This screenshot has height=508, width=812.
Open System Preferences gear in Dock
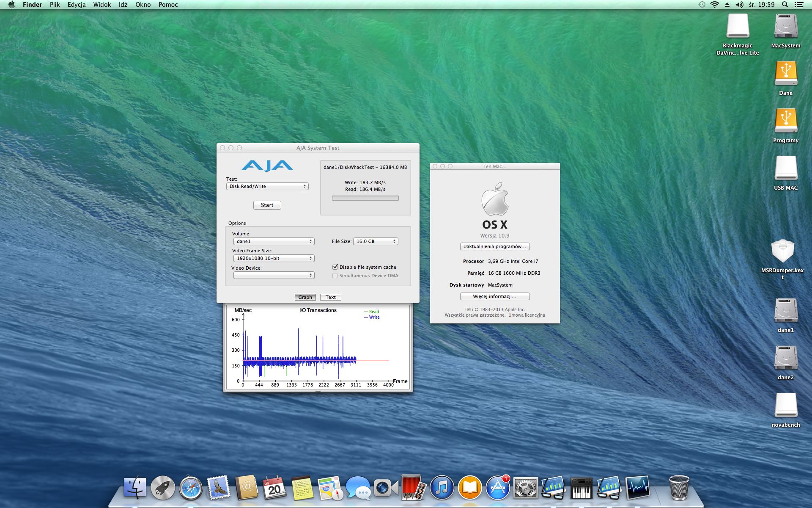pyautogui.click(x=526, y=488)
